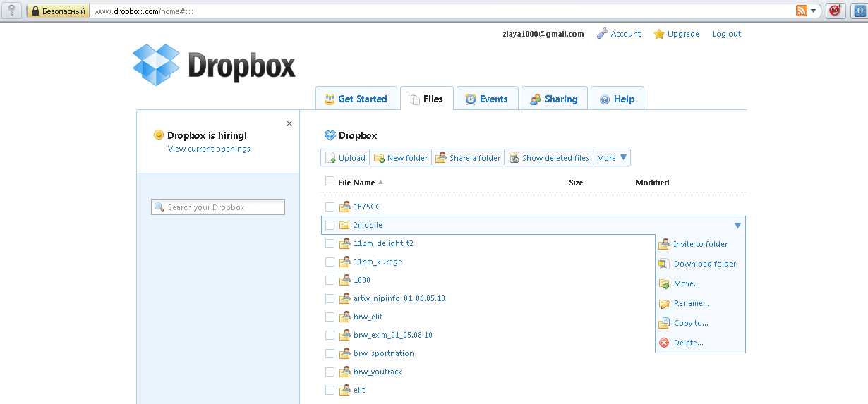Choose Invite to folder from menu
Screen dimensions: 868x404
click(700, 244)
